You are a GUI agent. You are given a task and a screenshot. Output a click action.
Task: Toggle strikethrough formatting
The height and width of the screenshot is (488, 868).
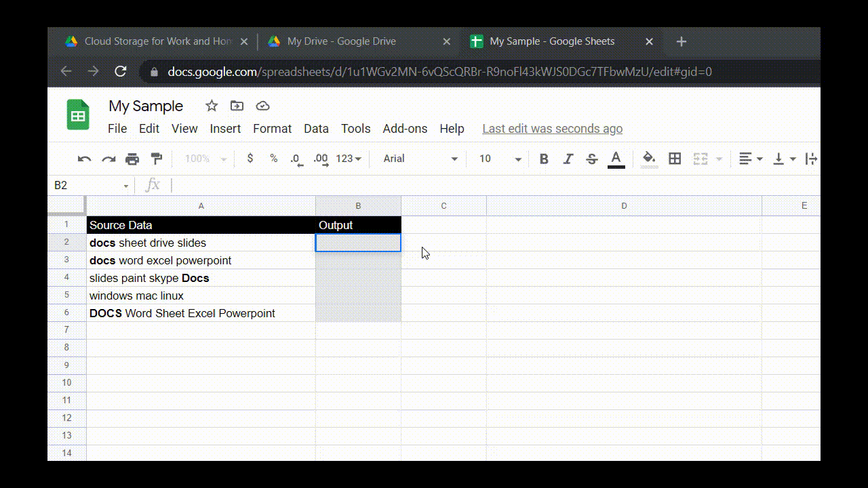591,159
